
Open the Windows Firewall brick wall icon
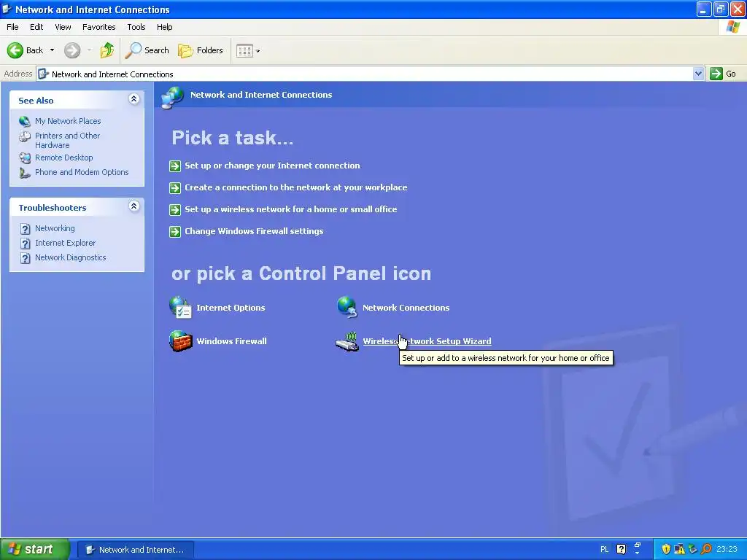coord(181,341)
